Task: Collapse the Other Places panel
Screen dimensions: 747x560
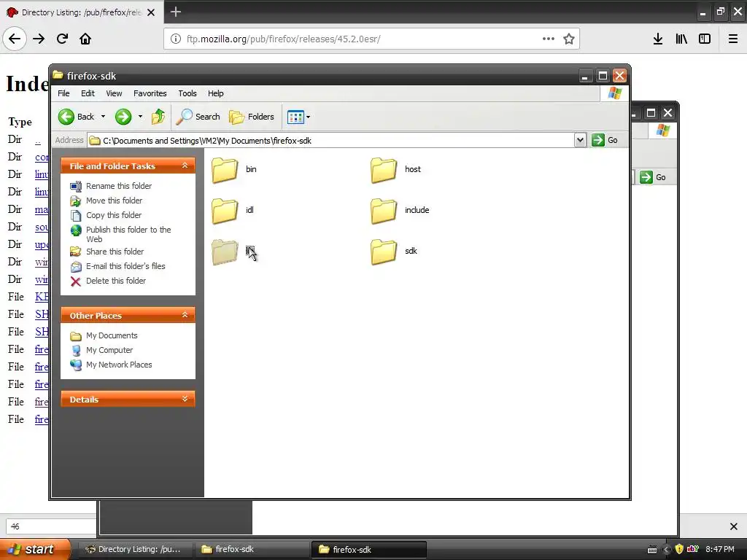Action: (x=185, y=315)
